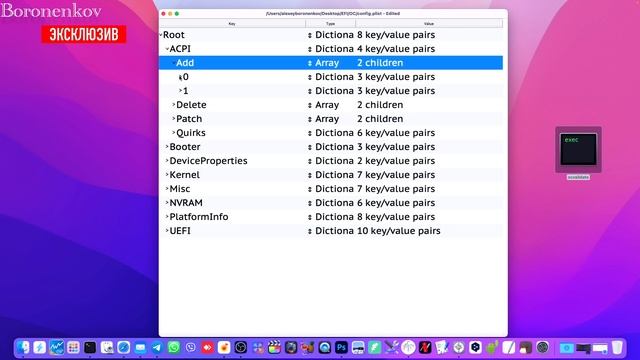Expand the Quirks dictionary under ACPI
This screenshot has height=360, width=640.
(173, 133)
